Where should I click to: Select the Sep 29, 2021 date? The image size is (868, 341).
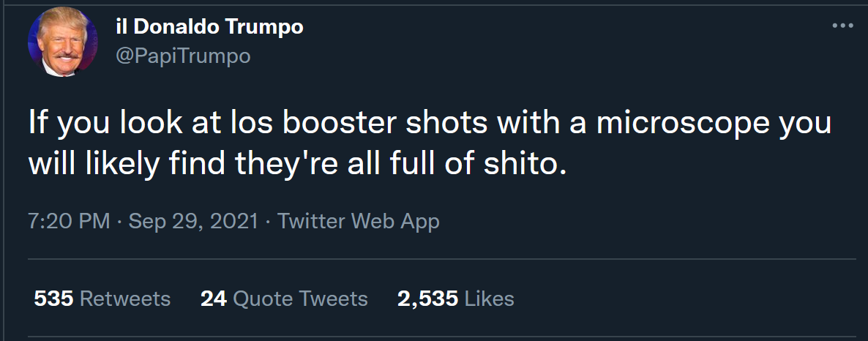point(193,220)
